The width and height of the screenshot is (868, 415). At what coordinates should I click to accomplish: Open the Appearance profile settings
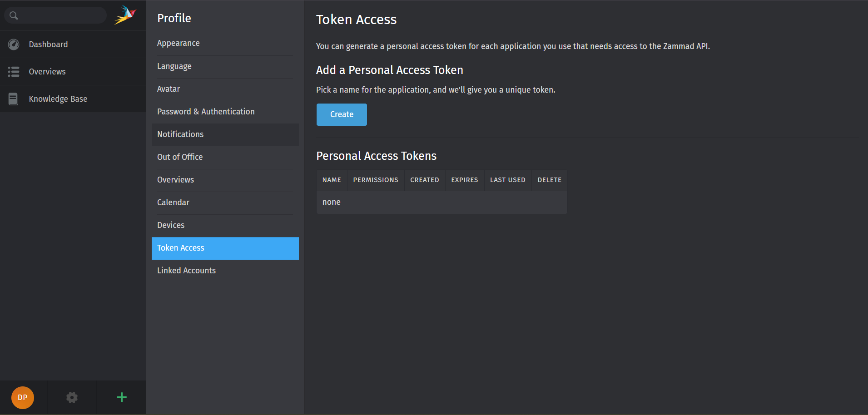178,43
